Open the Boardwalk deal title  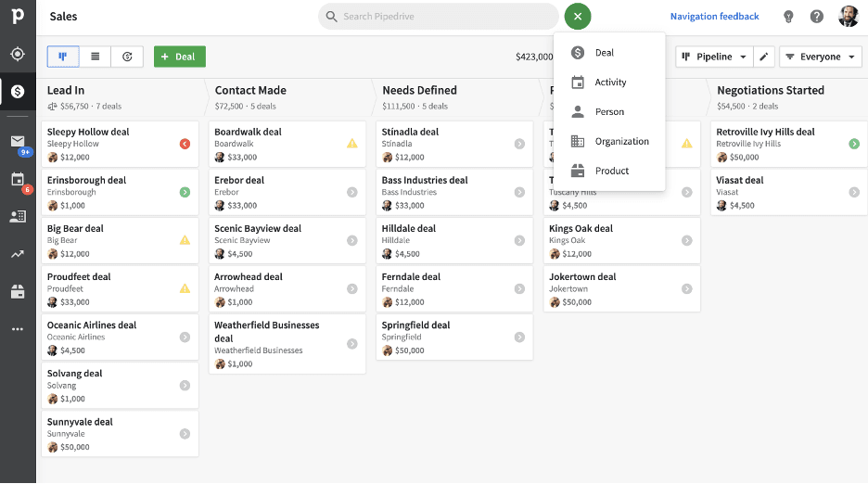pos(248,132)
